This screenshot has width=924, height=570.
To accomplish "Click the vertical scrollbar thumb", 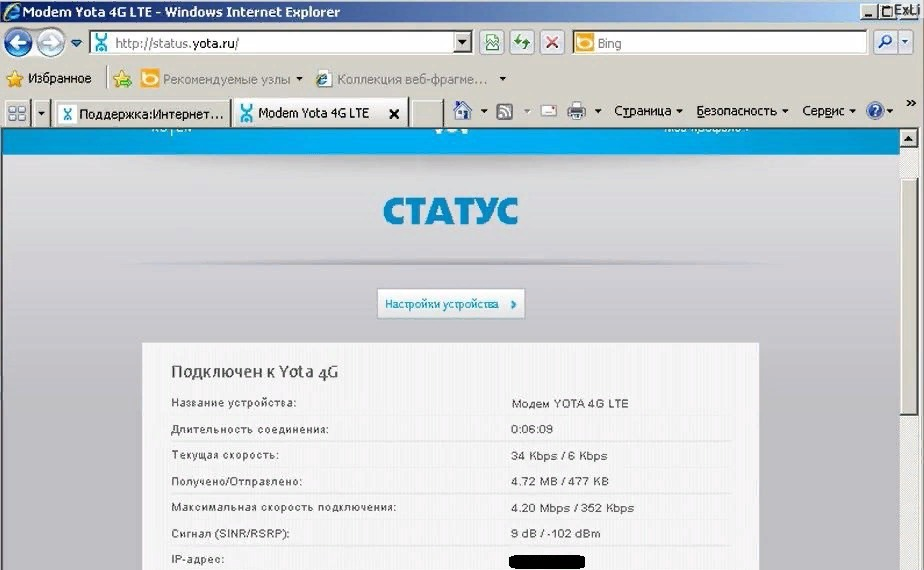I will (908, 295).
